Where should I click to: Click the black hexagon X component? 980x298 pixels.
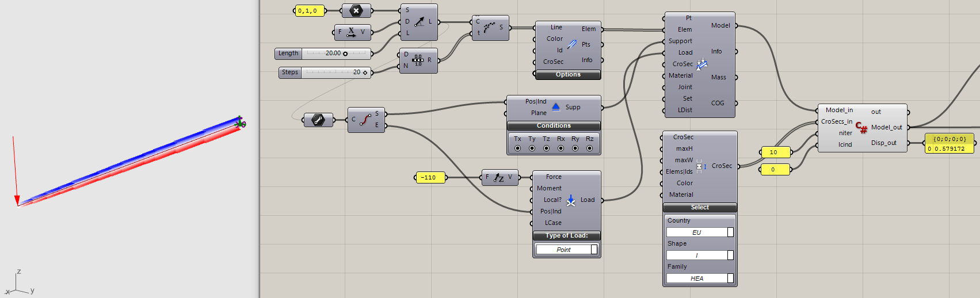point(356,11)
